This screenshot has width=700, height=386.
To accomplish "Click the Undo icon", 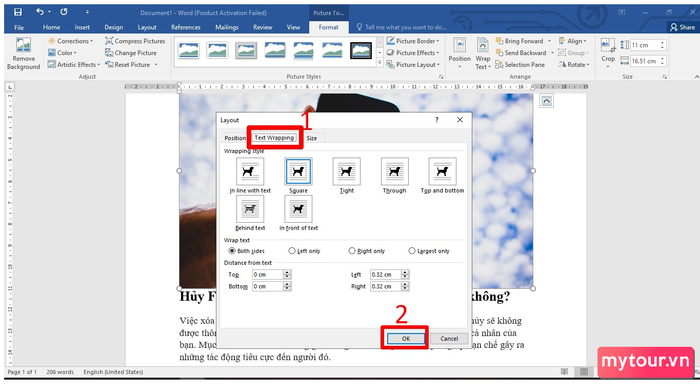I will coord(40,12).
